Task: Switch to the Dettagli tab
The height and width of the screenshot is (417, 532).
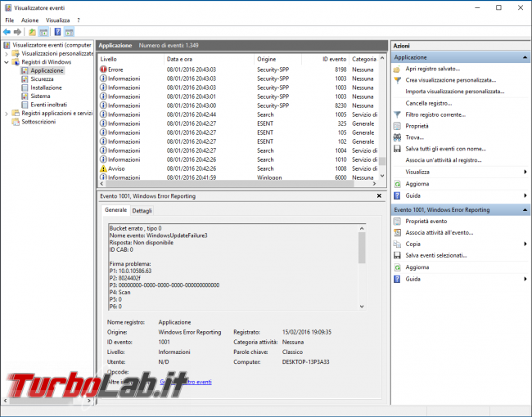Action: point(142,211)
